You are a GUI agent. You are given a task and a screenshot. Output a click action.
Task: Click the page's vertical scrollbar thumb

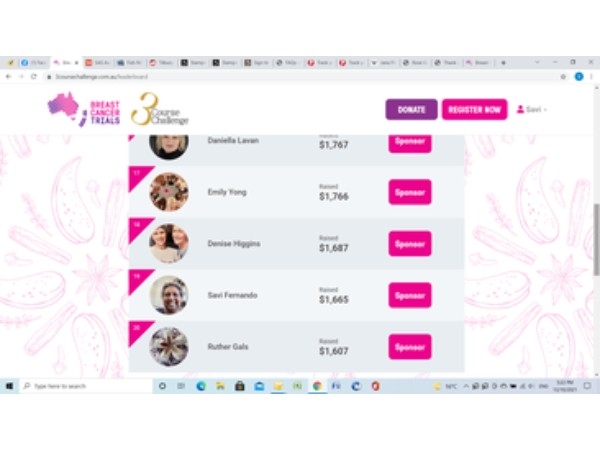tap(596, 239)
